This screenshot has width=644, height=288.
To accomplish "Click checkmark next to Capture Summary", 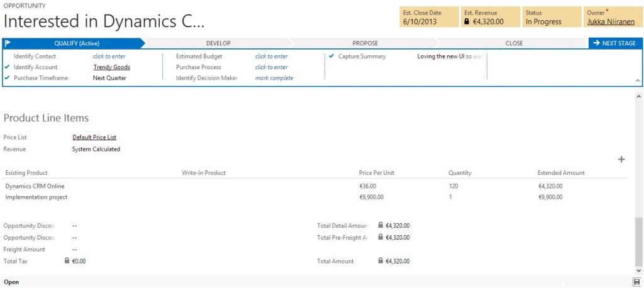I will pyautogui.click(x=331, y=57).
